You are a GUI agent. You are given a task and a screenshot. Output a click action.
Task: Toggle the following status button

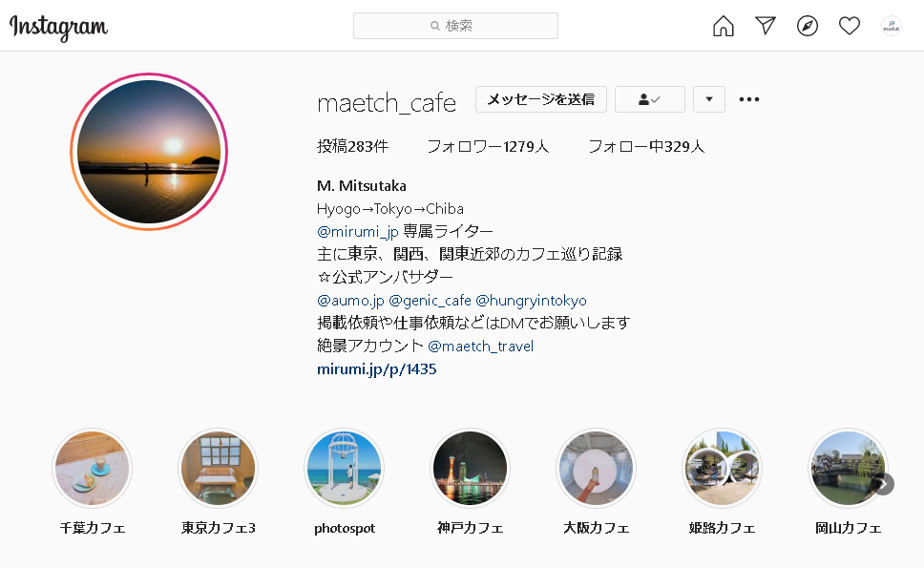pos(649,99)
